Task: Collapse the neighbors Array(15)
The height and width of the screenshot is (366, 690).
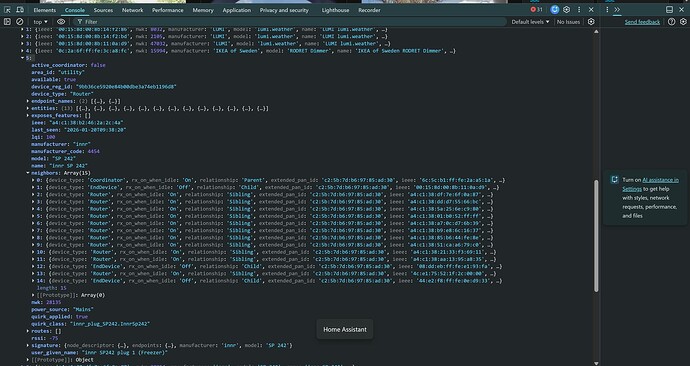Action: pos(28,173)
